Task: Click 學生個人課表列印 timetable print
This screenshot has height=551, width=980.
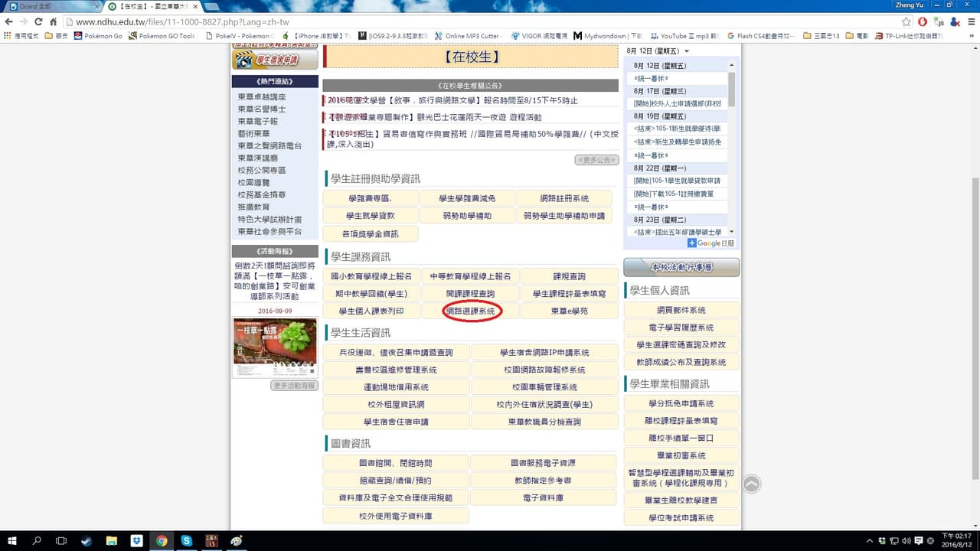Action: coord(371,311)
